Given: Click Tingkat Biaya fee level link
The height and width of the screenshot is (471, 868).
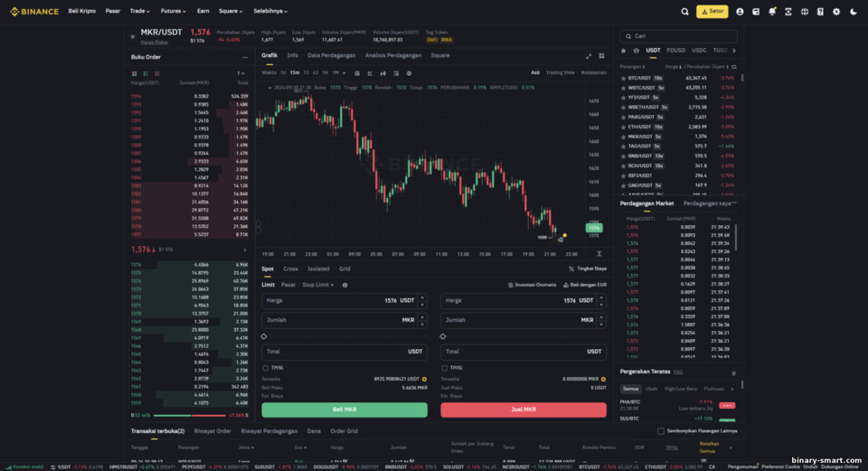Looking at the screenshot, I should [588, 269].
